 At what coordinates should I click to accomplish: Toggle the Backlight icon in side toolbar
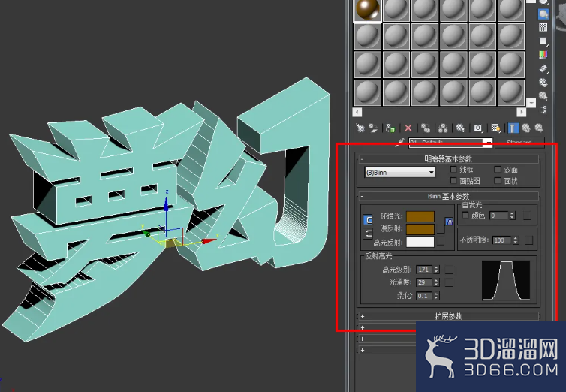(x=543, y=14)
